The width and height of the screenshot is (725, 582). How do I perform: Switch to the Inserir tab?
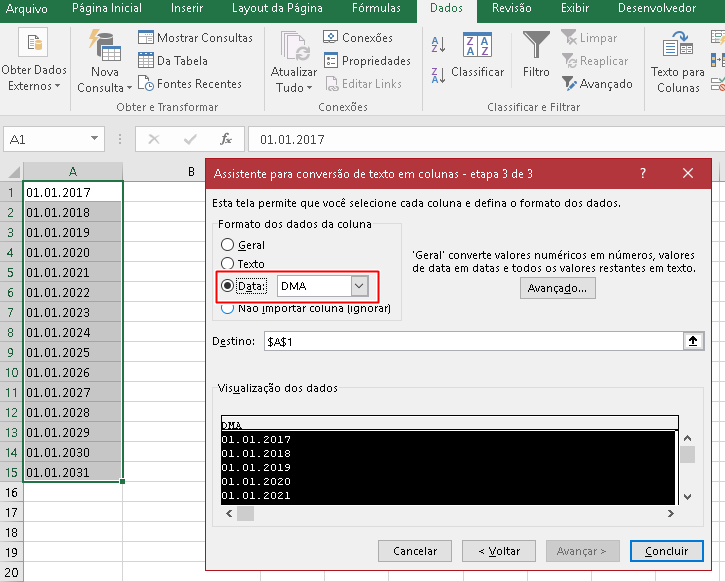point(187,8)
